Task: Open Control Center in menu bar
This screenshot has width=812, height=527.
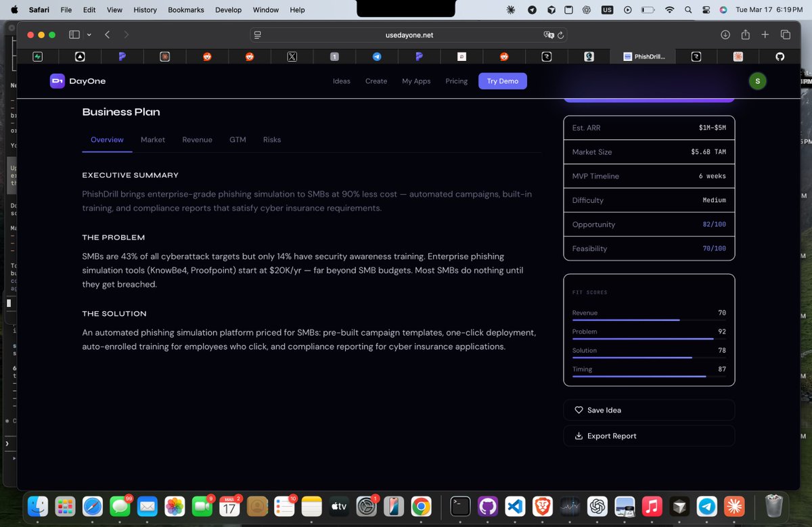Action: point(706,10)
